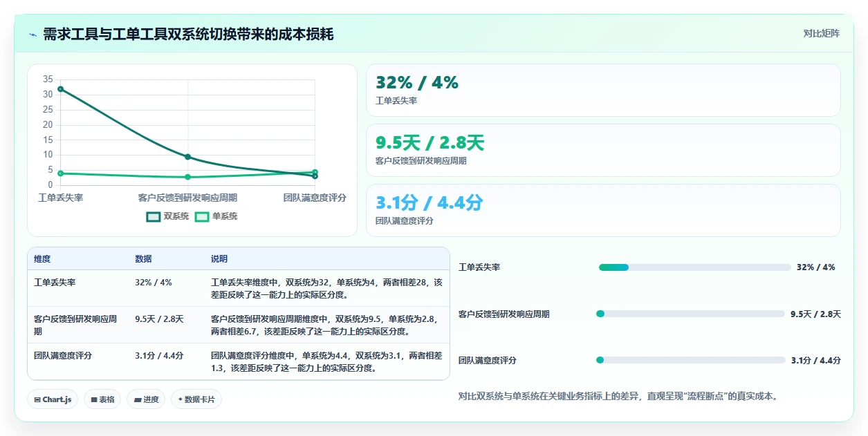The image size is (868, 436).
Task: Click the 维度 column header
Action: (42, 259)
